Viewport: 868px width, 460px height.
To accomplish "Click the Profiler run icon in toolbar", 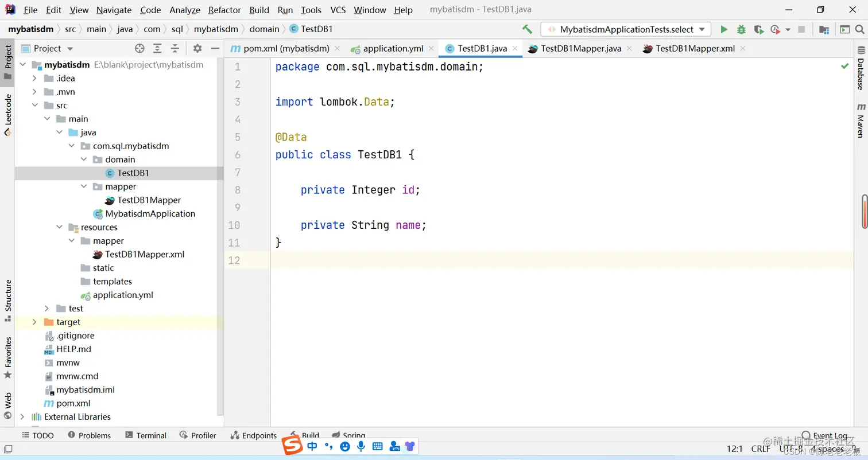I will pyautogui.click(x=775, y=29).
